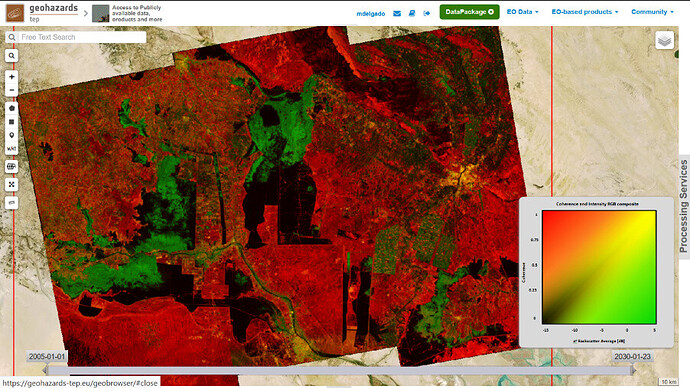Image resolution: width=690 pixels, height=388 pixels.
Task: Expand the EO Data dropdown menu
Action: pyautogui.click(x=522, y=12)
